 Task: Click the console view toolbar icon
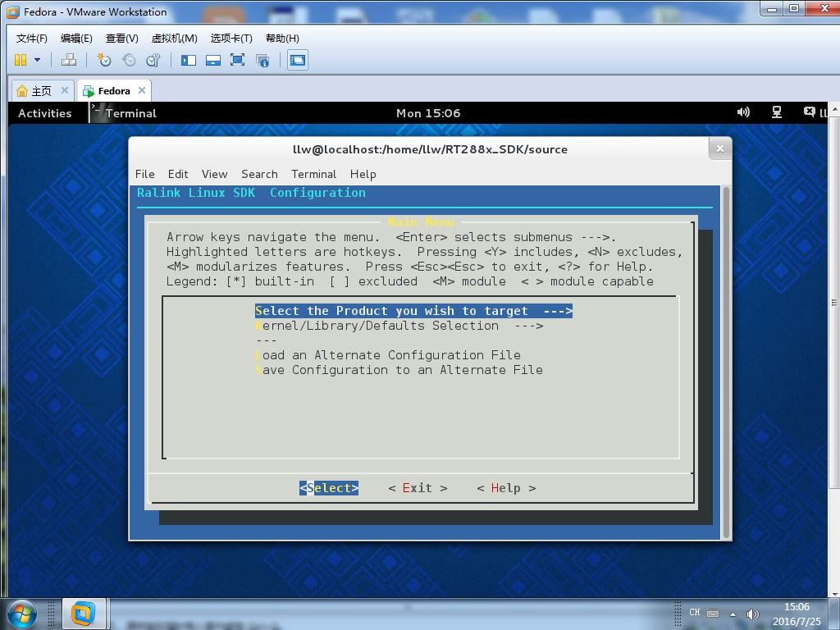[297, 60]
